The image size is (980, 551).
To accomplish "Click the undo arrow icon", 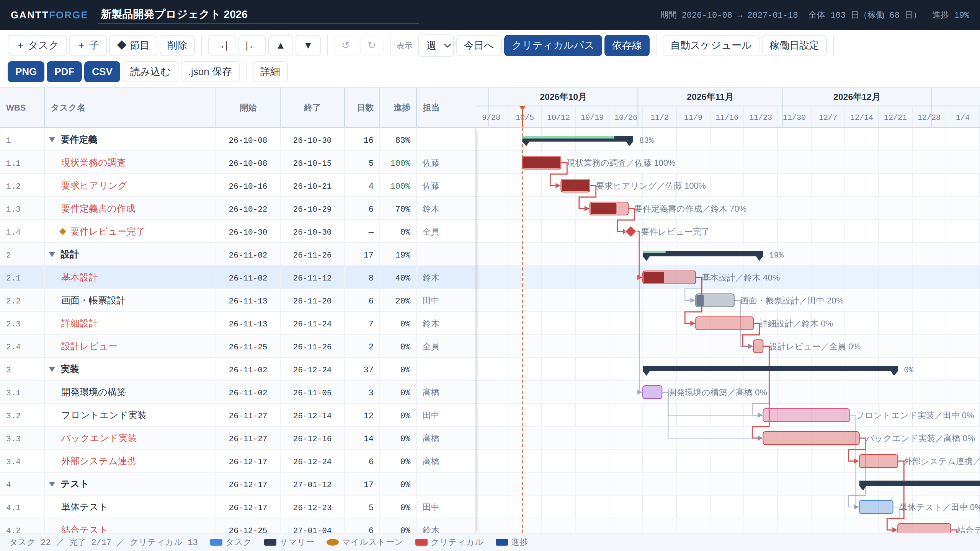I will (346, 46).
